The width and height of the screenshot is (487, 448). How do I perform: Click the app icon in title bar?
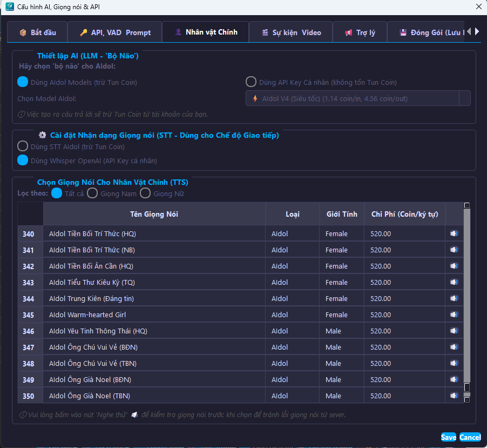10,6
